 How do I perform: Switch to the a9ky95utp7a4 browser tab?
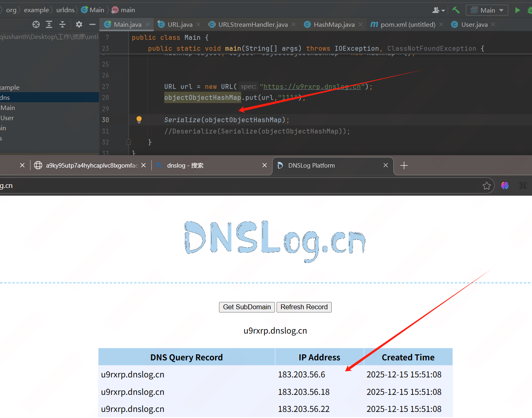point(90,166)
